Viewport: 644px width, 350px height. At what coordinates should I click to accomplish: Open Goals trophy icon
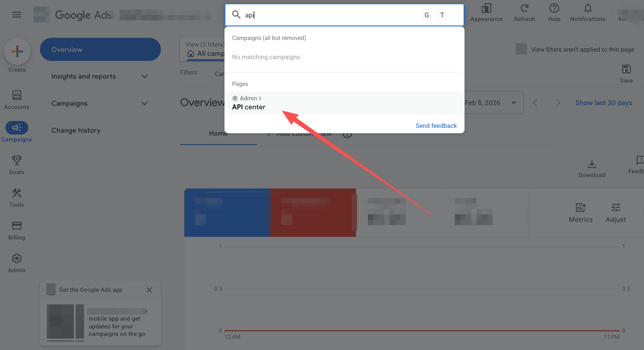point(17,164)
